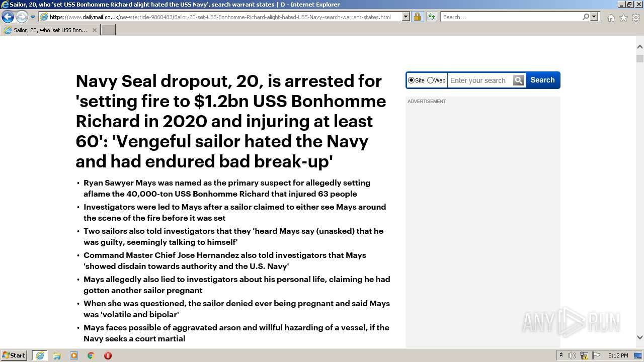The image size is (644, 362).
Task: Open a new blank tab
Action: tap(108, 30)
